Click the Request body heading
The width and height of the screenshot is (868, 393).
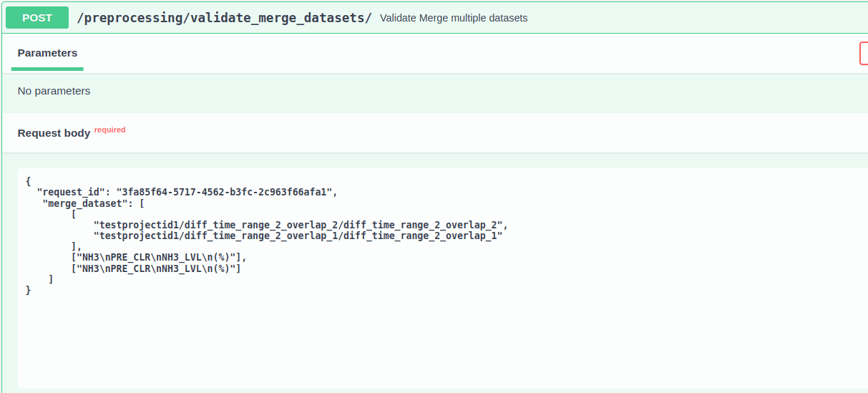54,132
